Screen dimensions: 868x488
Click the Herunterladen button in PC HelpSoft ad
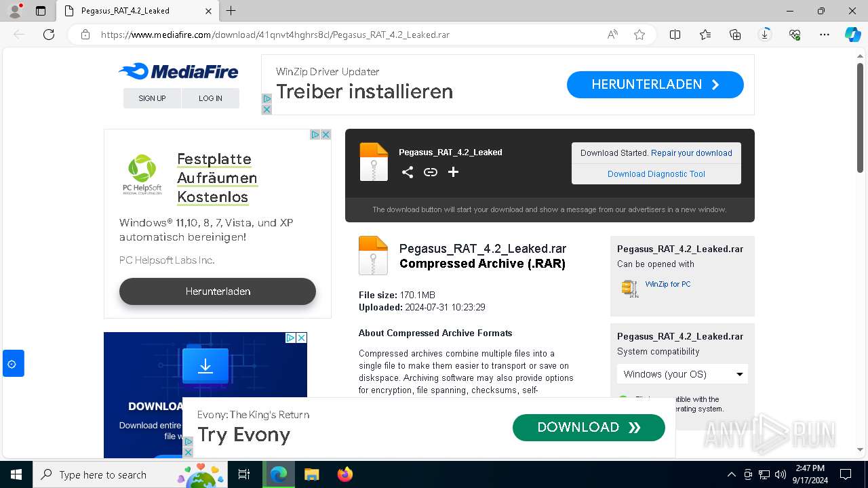pyautogui.click(x=218, y=291)
